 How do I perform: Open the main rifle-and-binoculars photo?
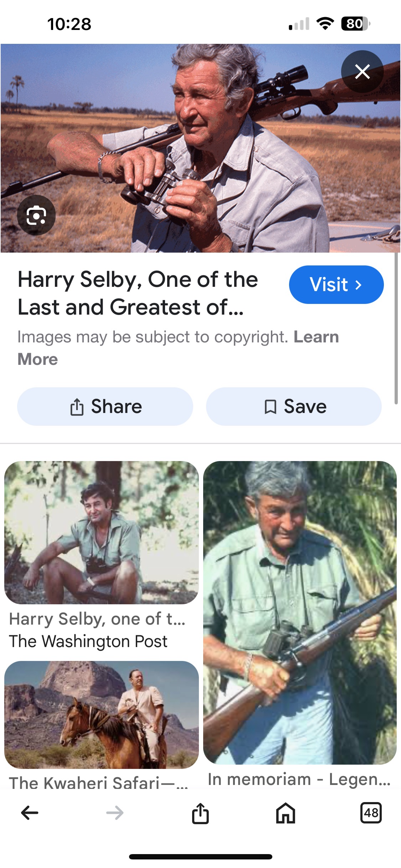coord(200,148)
